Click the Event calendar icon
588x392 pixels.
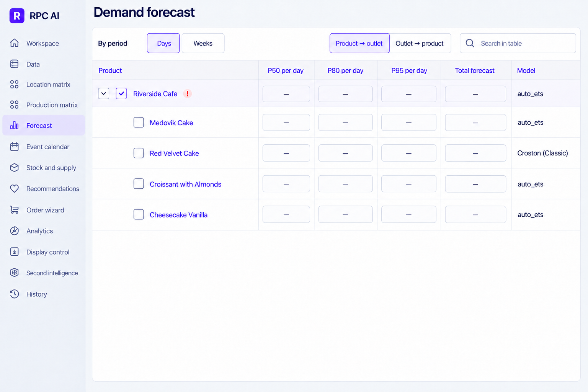pyautogui.click(x=14, y=147)
